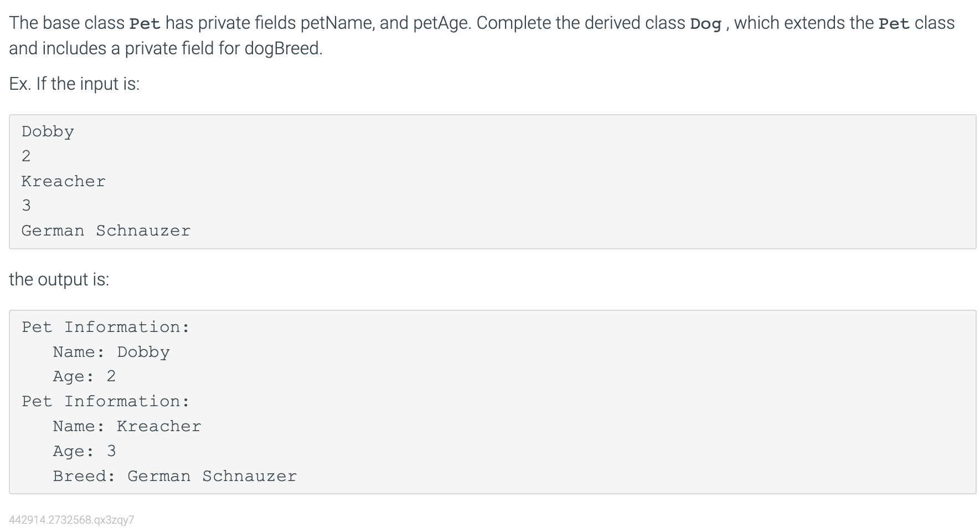
Task: Click the ID text 442914.2732568.qx3zqy7
Action: pyautogui.click(x=71, y=520)
